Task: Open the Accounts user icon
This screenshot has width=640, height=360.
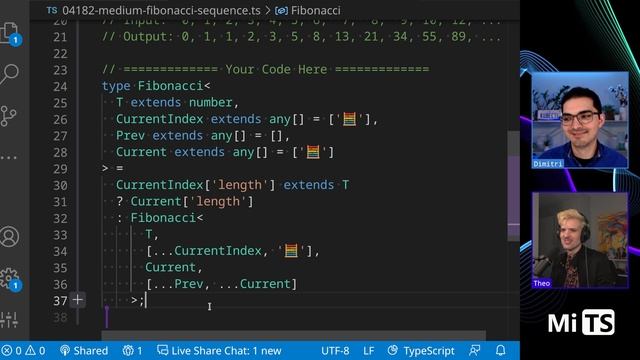Action: tap(9, 237)
